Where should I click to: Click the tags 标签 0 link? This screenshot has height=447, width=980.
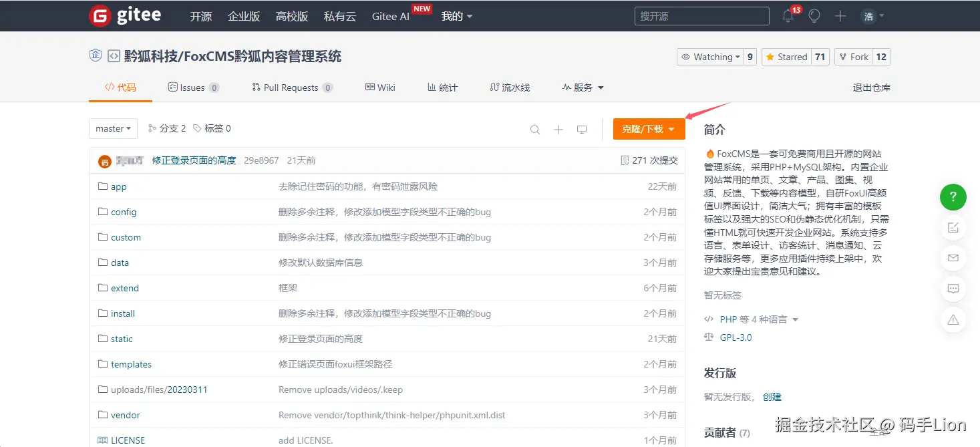(x=212, y=128)
